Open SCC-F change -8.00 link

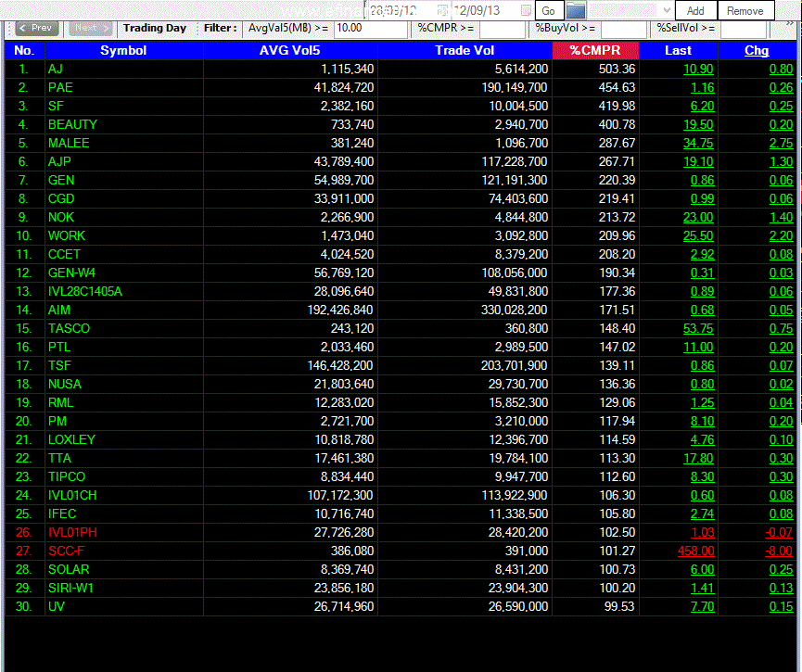point(779,552)
